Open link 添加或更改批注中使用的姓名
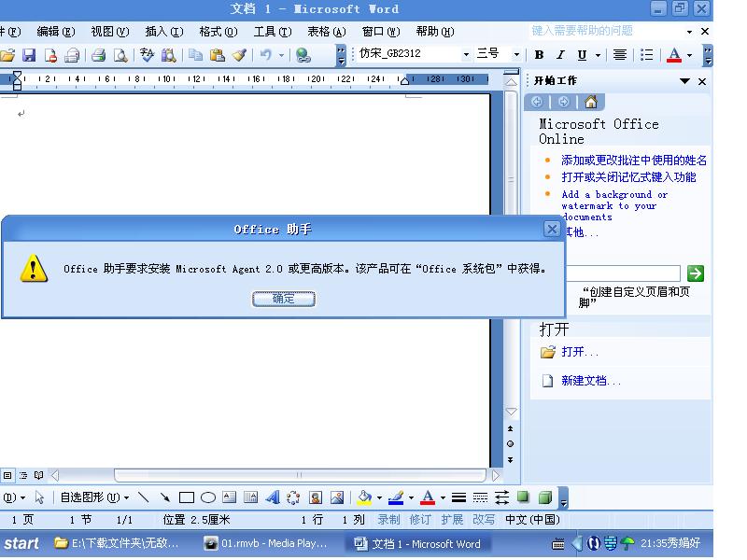 634,160
